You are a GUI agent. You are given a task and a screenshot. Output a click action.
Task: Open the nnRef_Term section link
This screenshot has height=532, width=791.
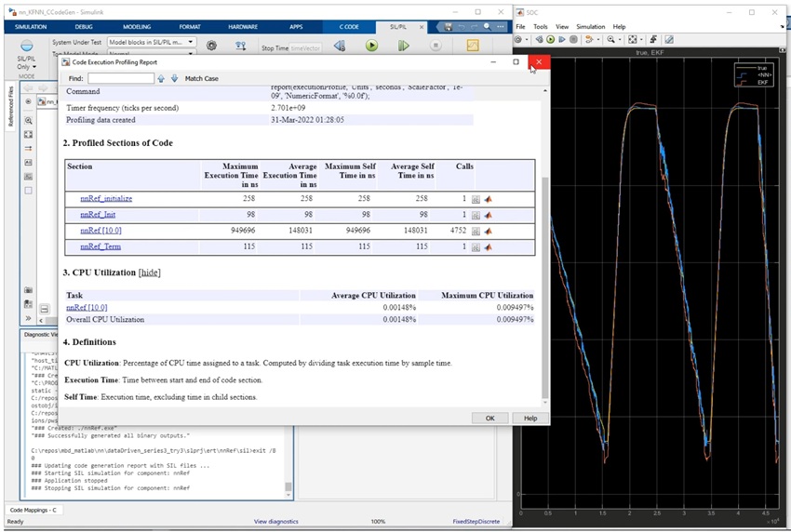[x=100, y=246]
